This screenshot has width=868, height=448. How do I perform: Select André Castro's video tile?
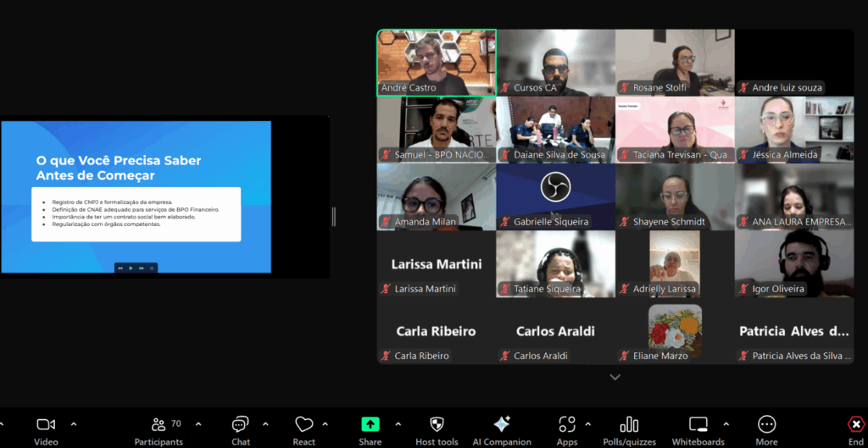[437, 63]
